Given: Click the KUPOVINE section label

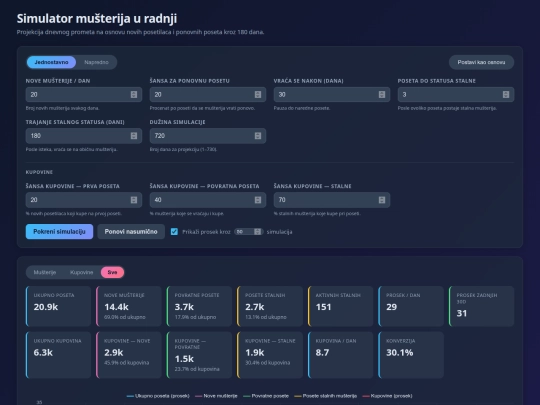Looking at the screenshot, I should 39,172.
